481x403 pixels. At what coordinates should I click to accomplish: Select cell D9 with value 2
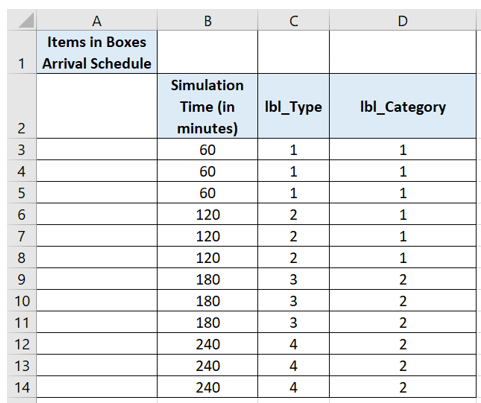pyautogui.click(x=403, y=279)
